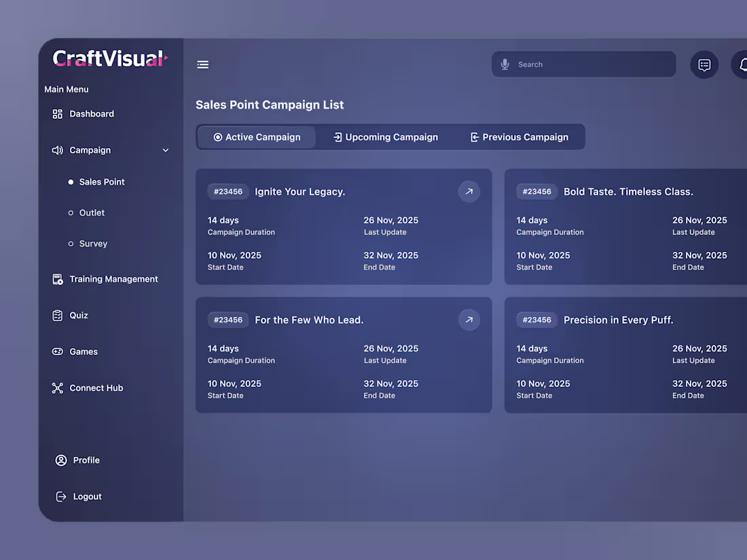
Task: Click the Games controller icon
Action: coord(57,352)
